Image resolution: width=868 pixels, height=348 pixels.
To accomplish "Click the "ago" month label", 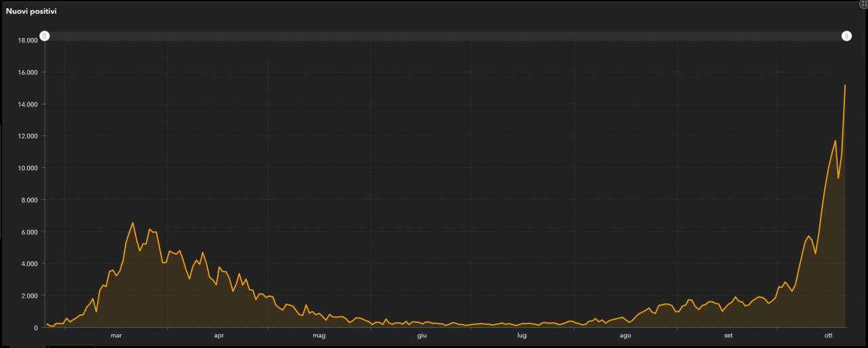I will [x=625, y=336].
